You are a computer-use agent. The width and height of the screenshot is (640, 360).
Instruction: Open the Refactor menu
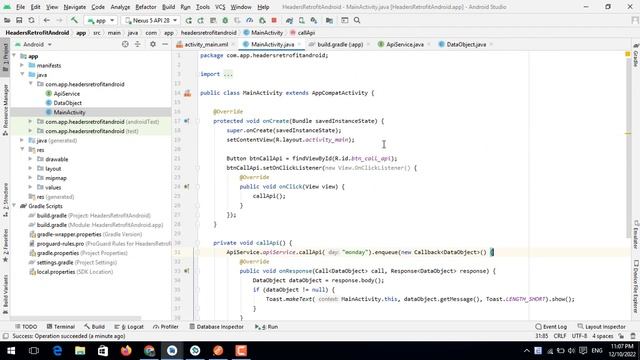[146, 7]
